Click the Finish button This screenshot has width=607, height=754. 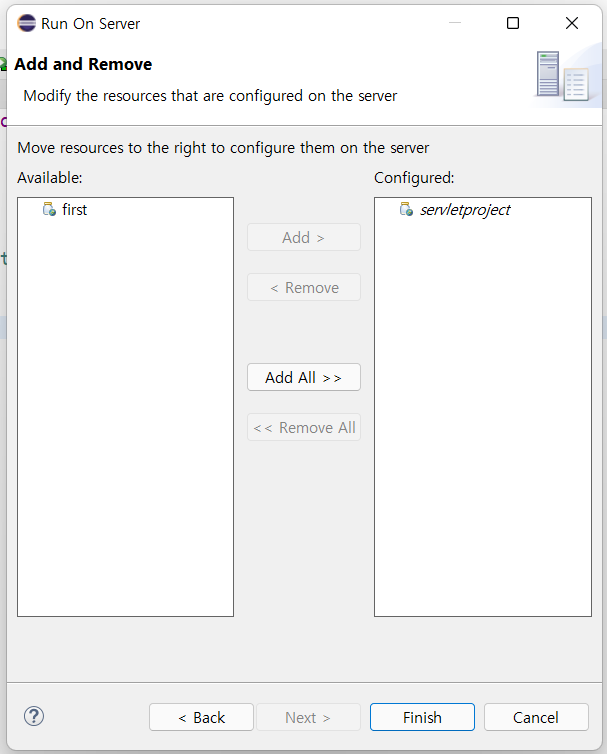click(x=422, y=717)
